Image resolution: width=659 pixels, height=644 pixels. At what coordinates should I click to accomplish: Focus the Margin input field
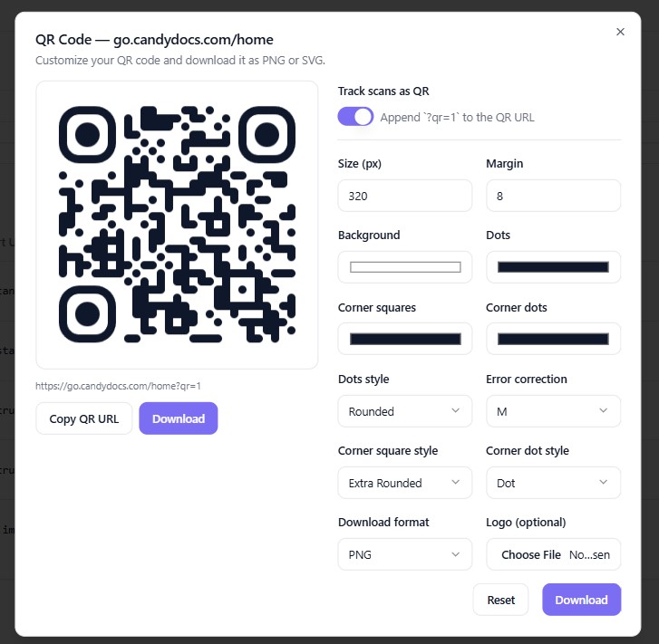point(553,196)
